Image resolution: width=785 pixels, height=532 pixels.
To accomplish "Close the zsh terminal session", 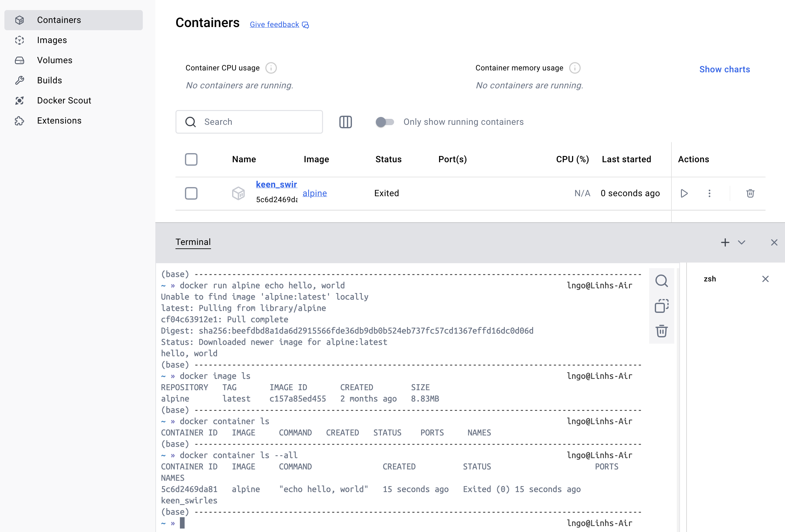I will [765, 279].
